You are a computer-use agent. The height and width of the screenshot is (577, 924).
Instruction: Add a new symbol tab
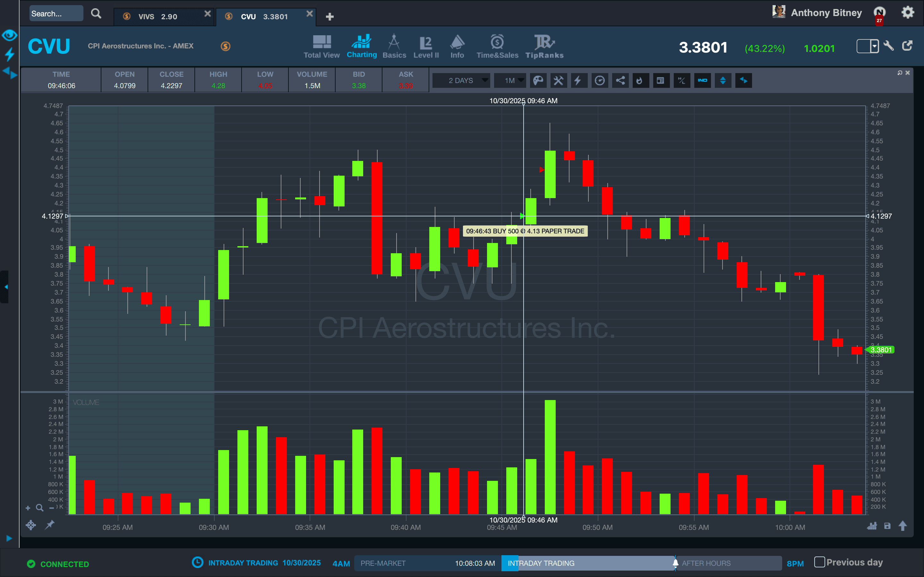[330, 16]
